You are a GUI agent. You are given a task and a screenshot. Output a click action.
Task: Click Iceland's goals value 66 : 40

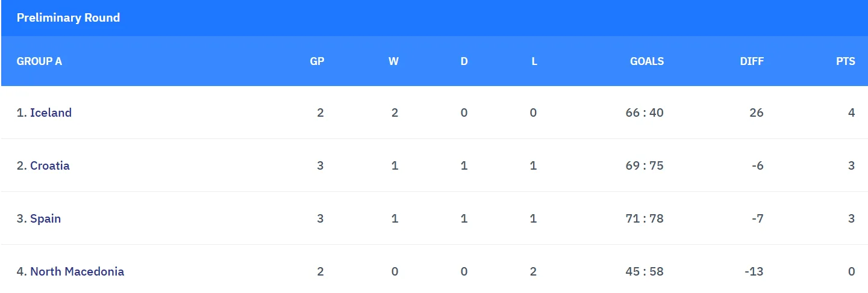(x=645, y=113)
